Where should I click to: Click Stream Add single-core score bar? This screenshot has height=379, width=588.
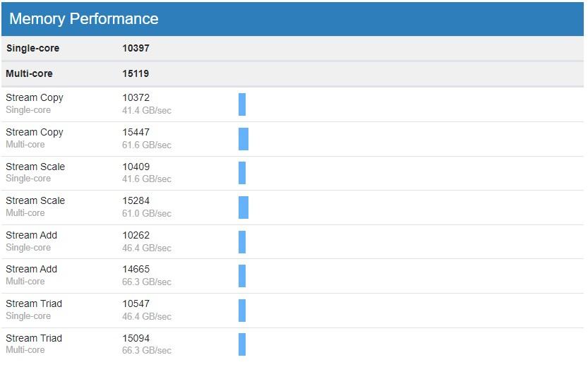pyautogui.click(x=242, y=242)
